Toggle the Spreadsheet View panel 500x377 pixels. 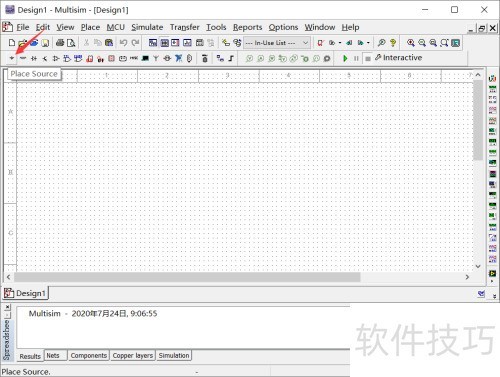(165, 43)
